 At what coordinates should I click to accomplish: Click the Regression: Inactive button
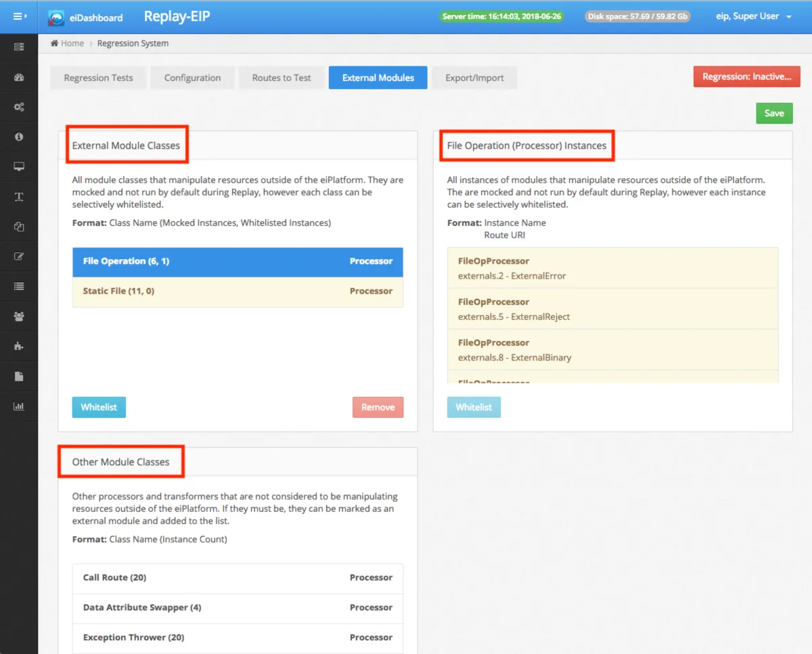click(x=747, y=76)
